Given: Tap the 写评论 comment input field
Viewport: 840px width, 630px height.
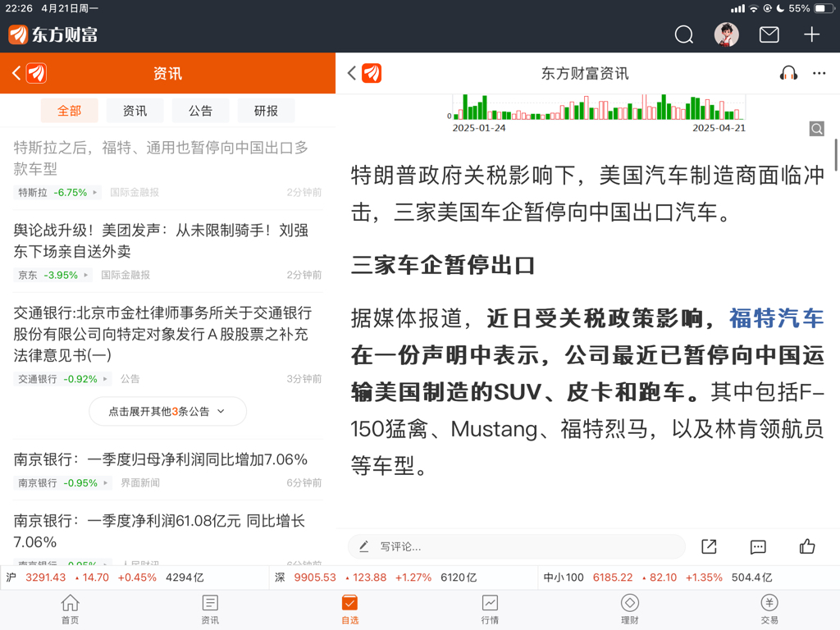Looking at the screenshot, I should 517,546.
